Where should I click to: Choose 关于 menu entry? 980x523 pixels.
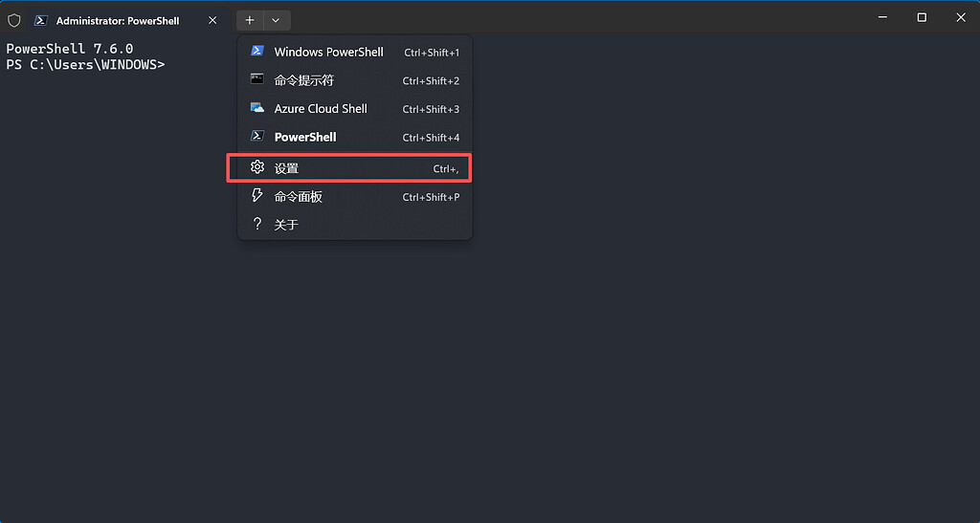pos(355,225)
